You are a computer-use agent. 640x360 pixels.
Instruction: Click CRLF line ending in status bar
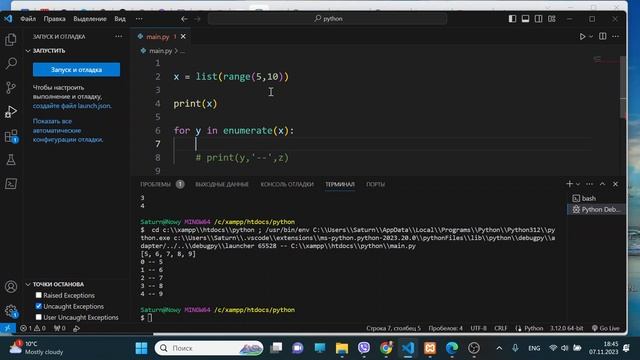(500, 328)
